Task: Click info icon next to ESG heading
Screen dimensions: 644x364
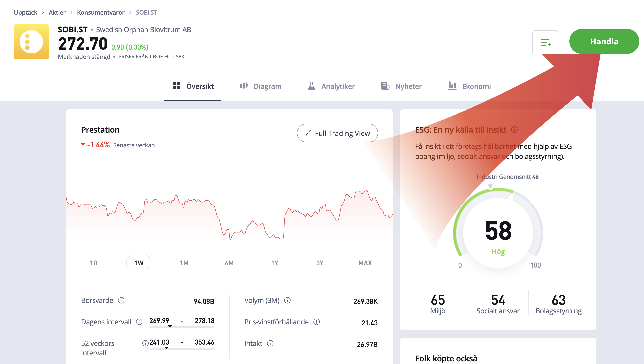Action: pyautogui.click(x=514, y=130)
